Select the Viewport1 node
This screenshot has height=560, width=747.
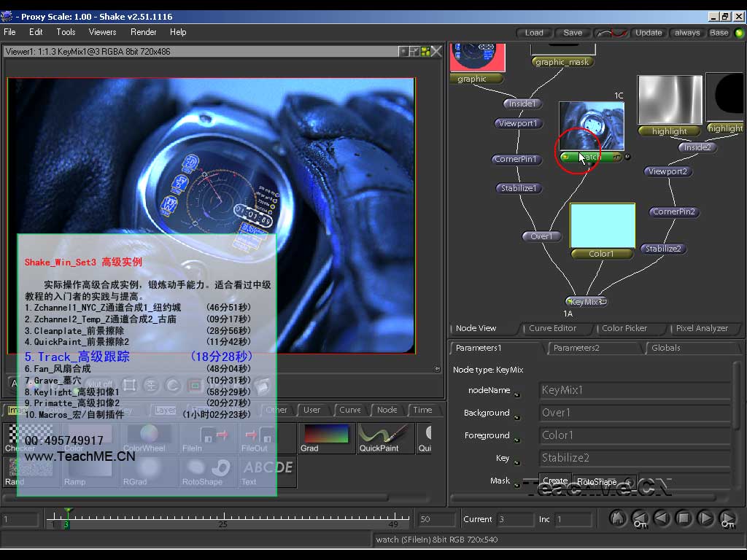pyautogui.click(x=518, y=123)
